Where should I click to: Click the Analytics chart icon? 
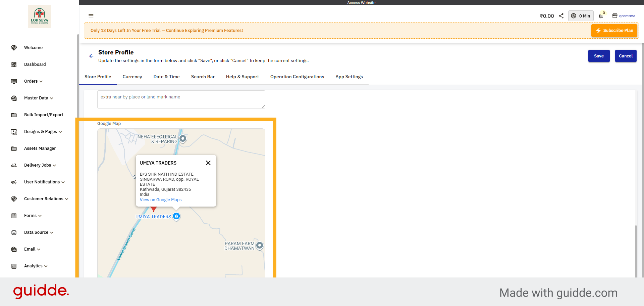(x=14, y=266)
